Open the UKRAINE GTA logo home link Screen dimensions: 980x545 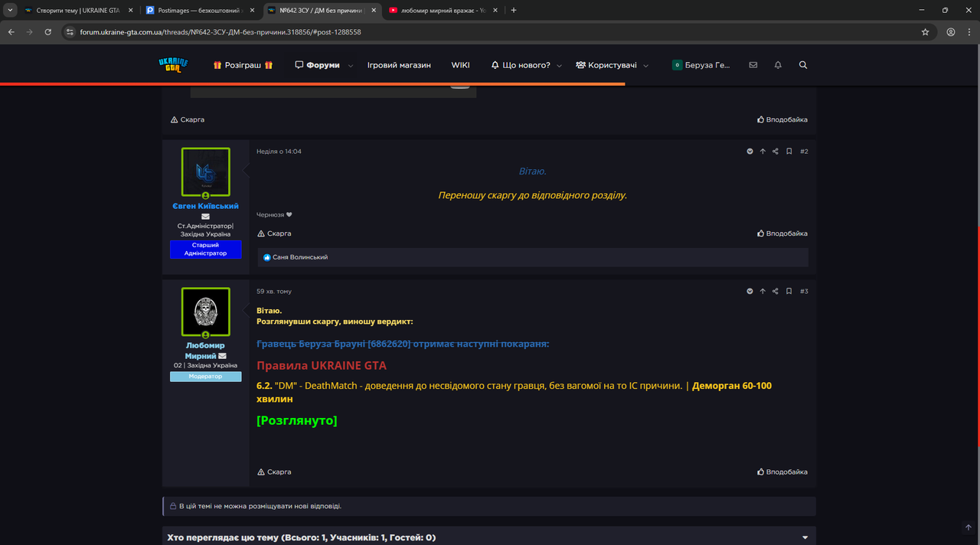[x=173, y=65]
